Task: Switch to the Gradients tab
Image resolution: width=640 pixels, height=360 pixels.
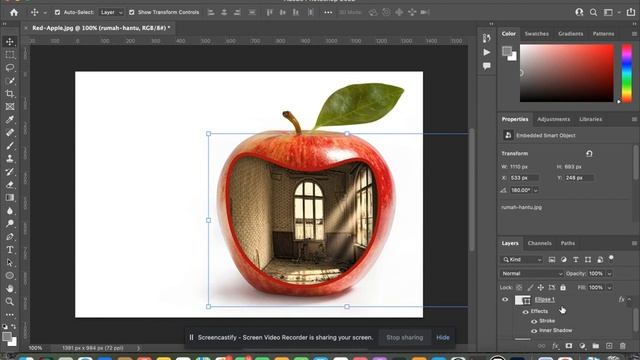Action: pyautogui.click(x=571, y=34)
